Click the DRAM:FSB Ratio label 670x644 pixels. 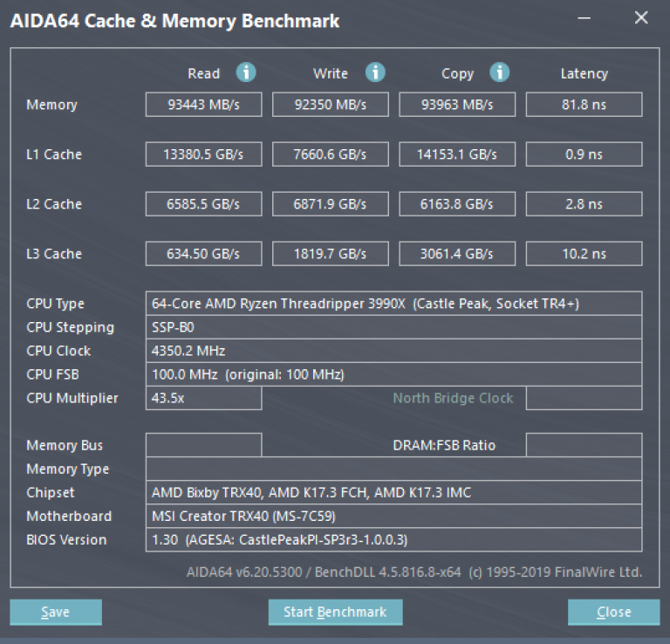click(x=444, y=445)
